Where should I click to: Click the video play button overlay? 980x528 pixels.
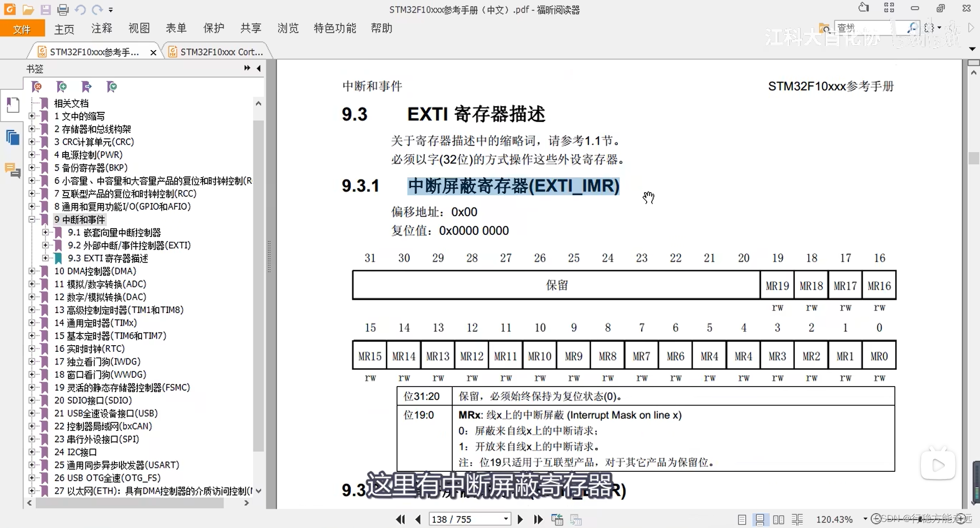tap(938, 465)
